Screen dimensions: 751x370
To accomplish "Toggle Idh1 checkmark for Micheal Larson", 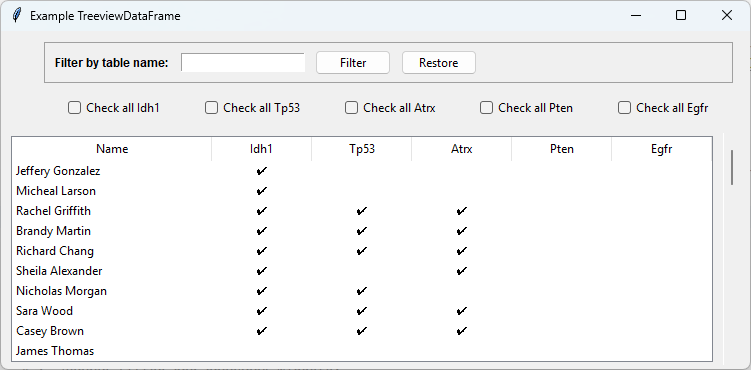I will [x=262, y=191].
